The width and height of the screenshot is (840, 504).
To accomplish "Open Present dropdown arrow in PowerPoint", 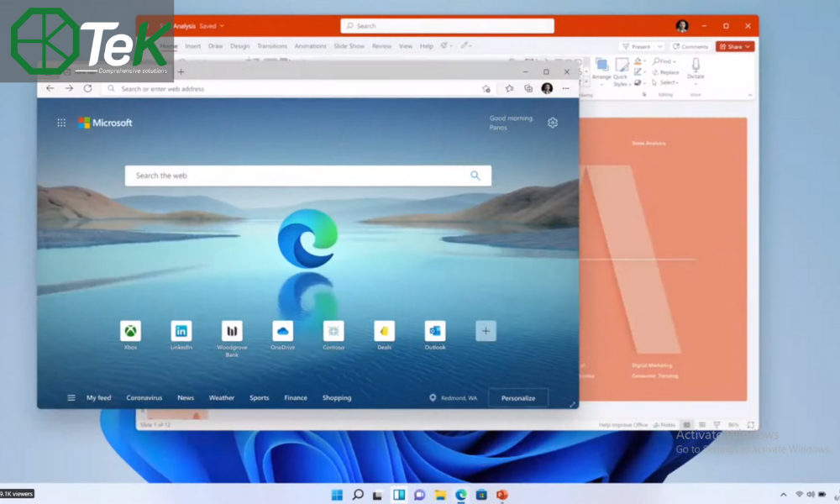I will [x=659, y=46].
